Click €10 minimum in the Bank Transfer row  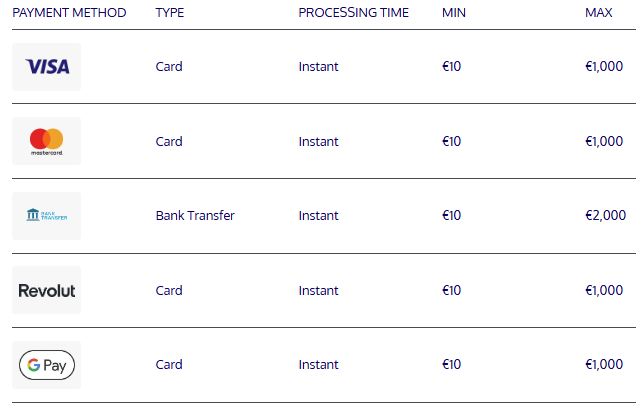(x=451, y=215)
